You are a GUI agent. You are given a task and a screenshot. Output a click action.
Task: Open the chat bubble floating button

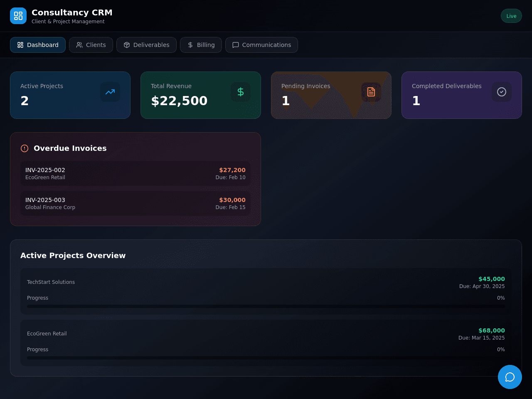pyautogui.click(x=510, y=377)
